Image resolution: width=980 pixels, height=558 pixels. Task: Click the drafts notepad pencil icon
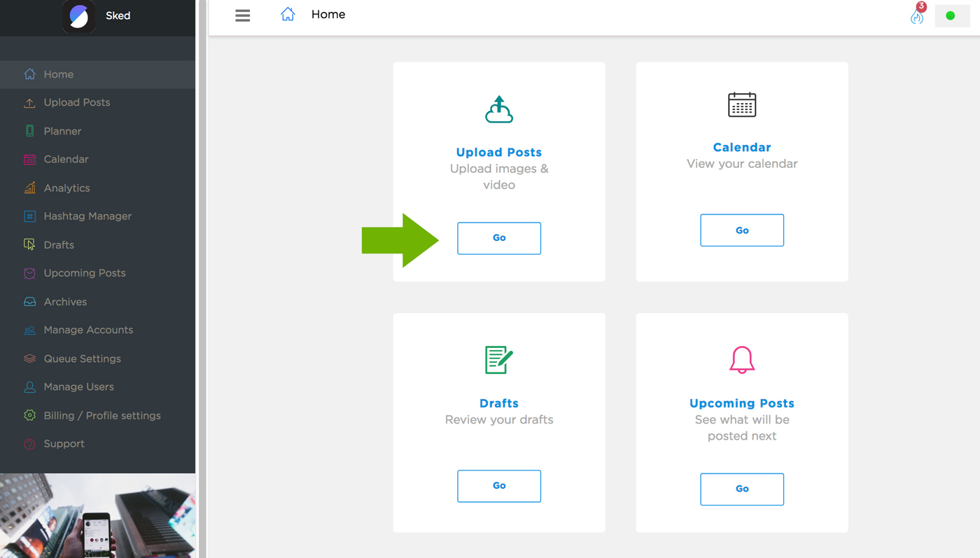coord(499,360)
